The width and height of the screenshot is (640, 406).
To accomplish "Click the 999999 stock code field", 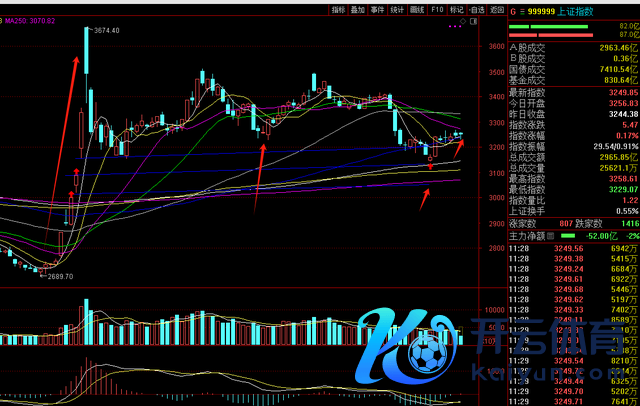I will pos(540,11).
